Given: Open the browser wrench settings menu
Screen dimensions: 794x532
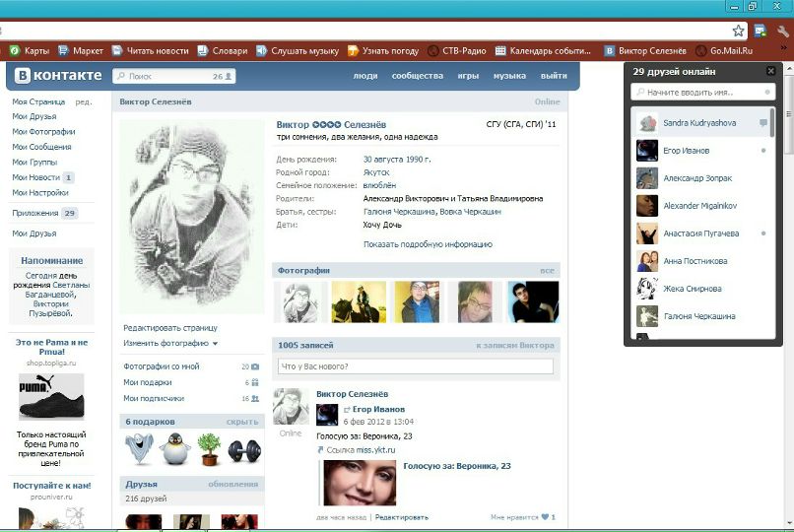Looking at the screenshot, I should click(782, 31).
